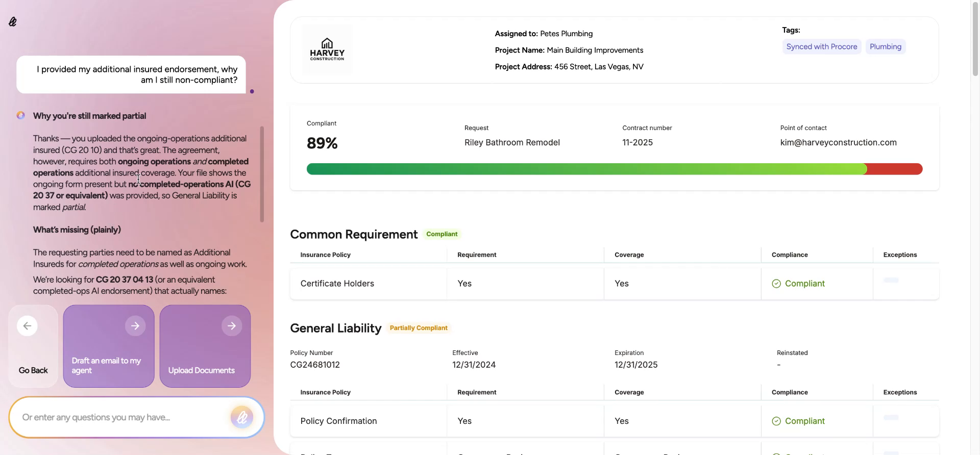Click the Certificate Holders exceptions indicator

891,281
